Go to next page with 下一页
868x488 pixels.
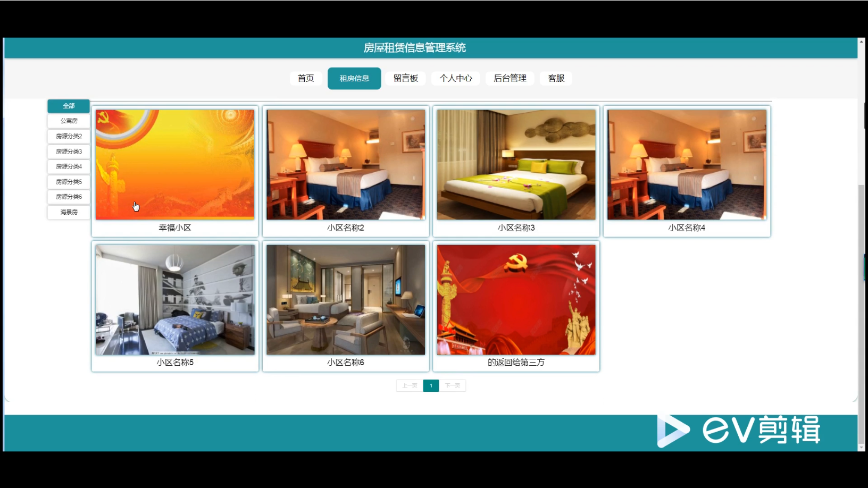tap(453, 385)
